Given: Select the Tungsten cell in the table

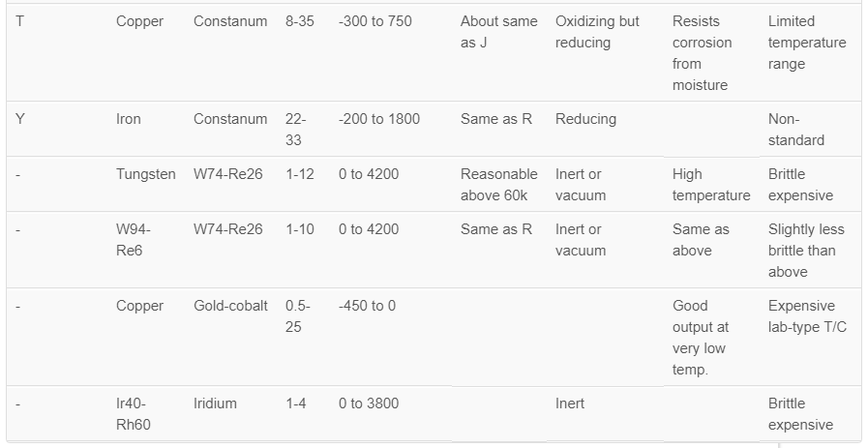Looking at the screenshot, I should click(x=146, y=174).
